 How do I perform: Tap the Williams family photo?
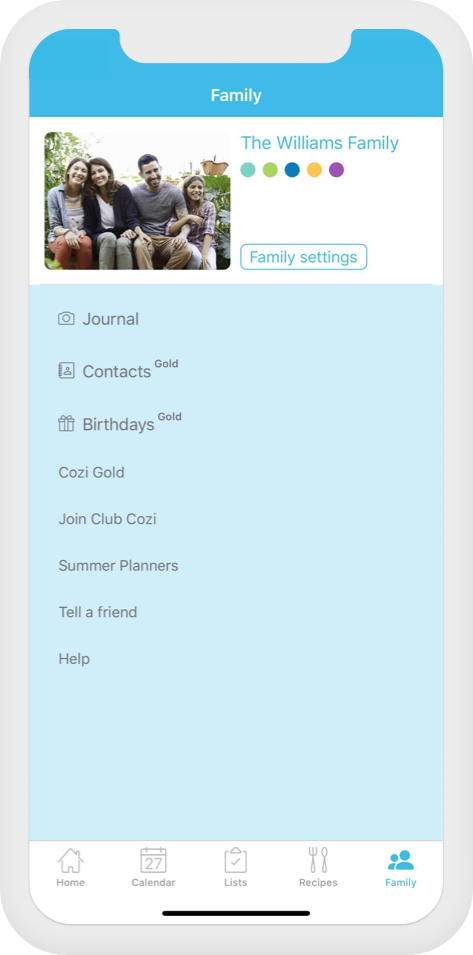click(138, 201)
